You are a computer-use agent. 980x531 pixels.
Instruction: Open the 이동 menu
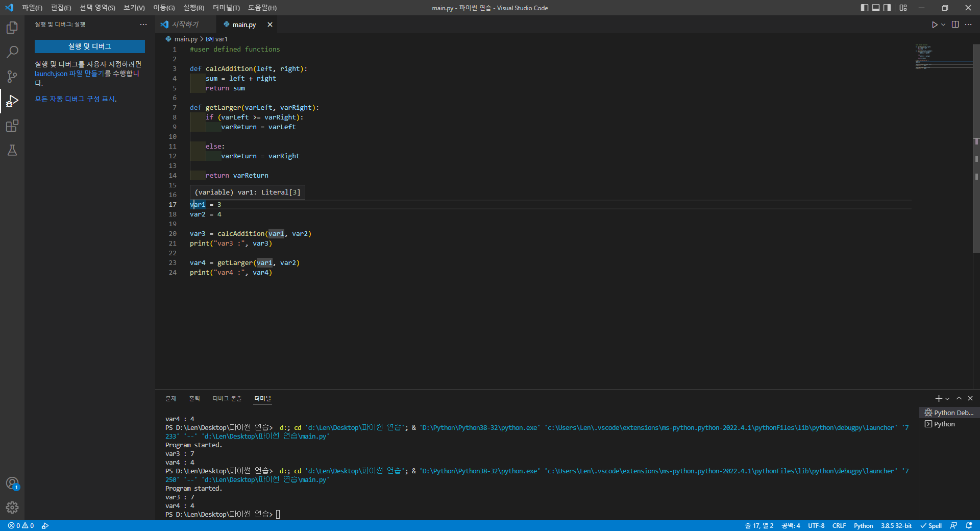point(164,8)
